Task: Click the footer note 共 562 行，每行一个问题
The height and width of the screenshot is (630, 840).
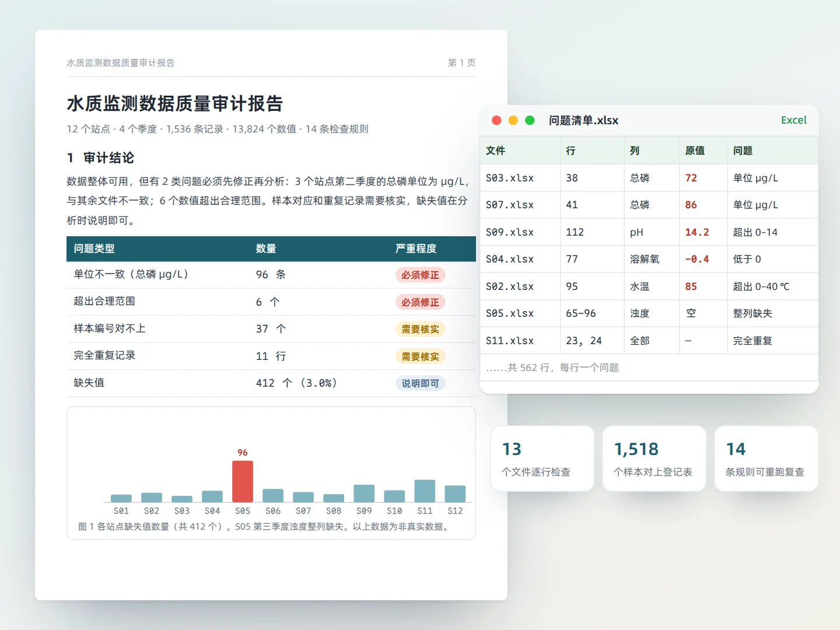Action: (552, 367)
